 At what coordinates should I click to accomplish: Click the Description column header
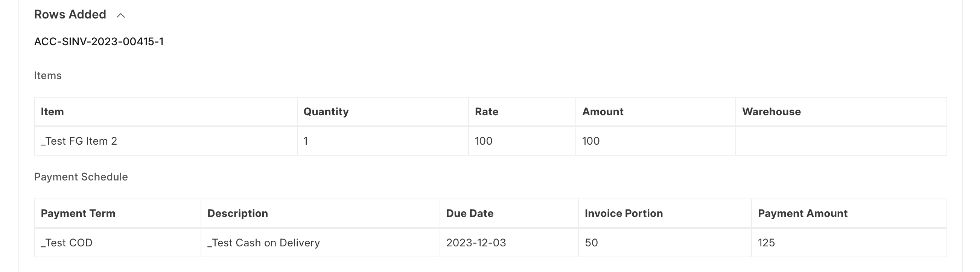pos(237,213)
